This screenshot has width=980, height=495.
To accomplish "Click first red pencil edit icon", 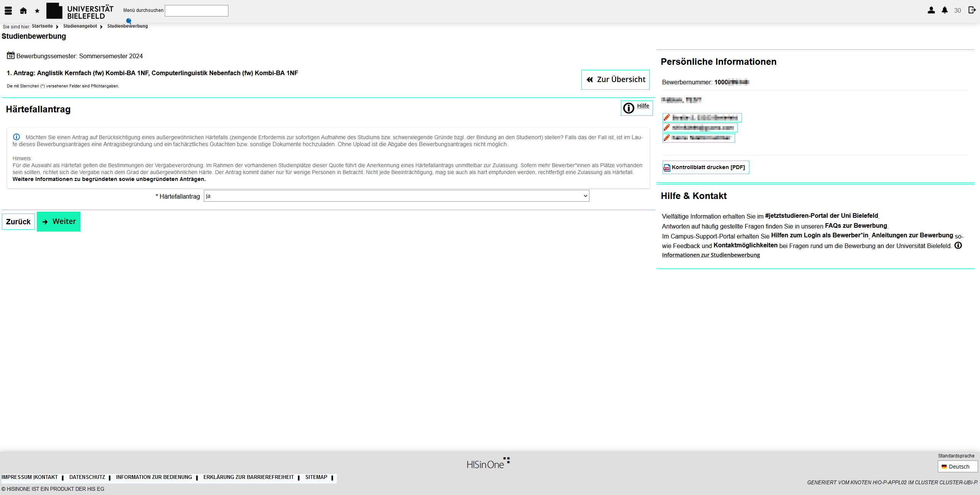I will (667, 117).
